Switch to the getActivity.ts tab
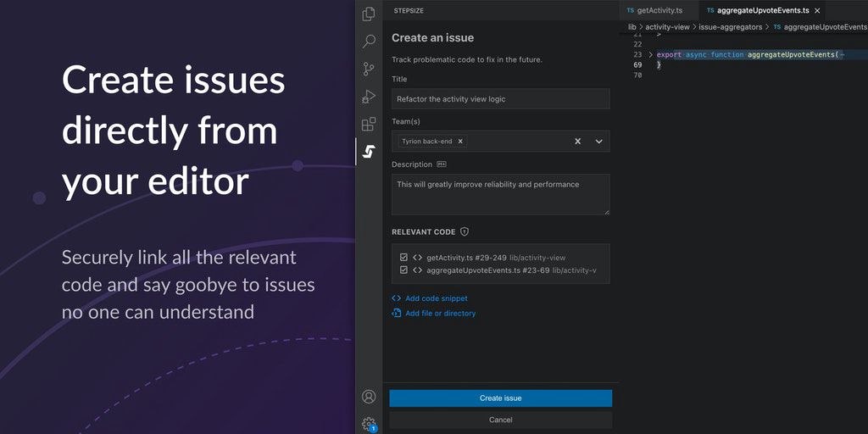Screen dimensions: 868x434 [x=659, y=10]
